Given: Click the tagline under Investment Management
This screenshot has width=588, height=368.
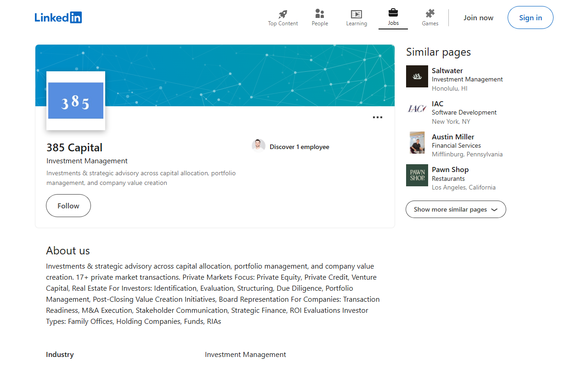Looking at the screenshot, I should click(141, 178).
